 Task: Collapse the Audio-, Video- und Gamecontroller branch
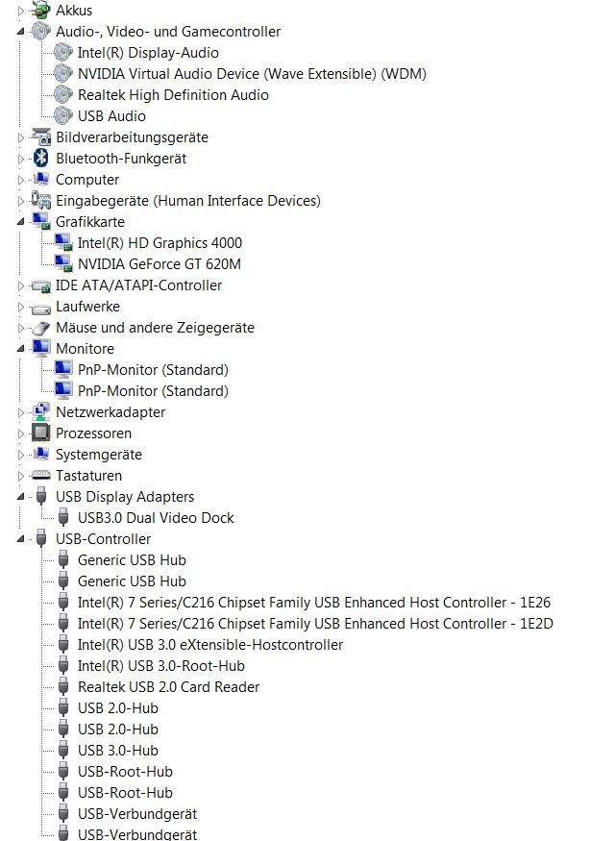20,32
